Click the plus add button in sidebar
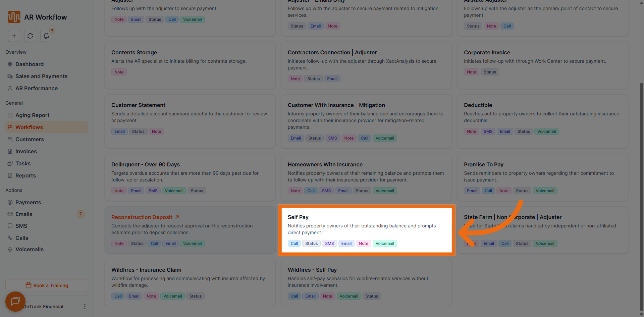This screenshot has height=317, width=644. (14, 36)
